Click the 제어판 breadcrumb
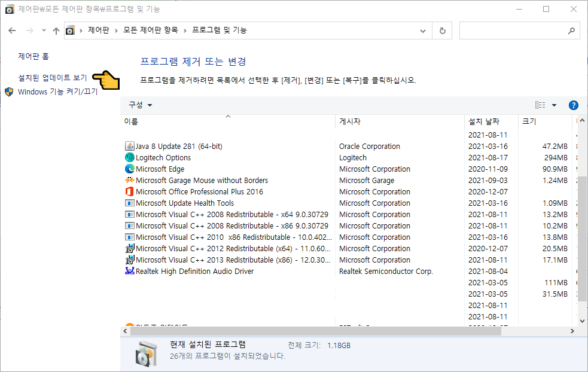The height and width of the screenshot is (372, 588). [98, 31]
